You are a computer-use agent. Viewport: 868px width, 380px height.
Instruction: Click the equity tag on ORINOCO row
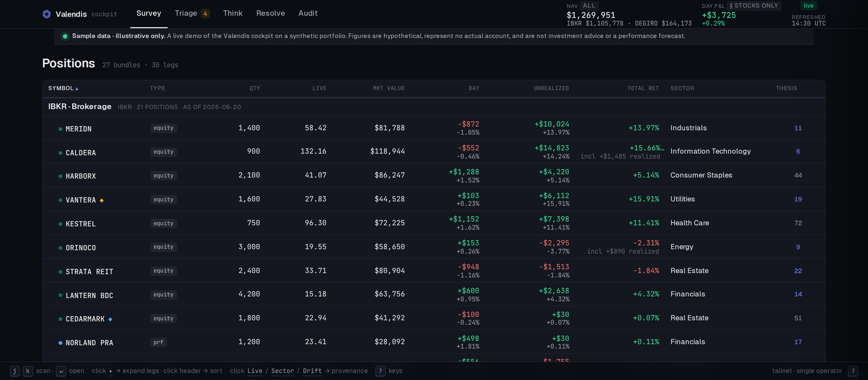[x=163, y=247]
